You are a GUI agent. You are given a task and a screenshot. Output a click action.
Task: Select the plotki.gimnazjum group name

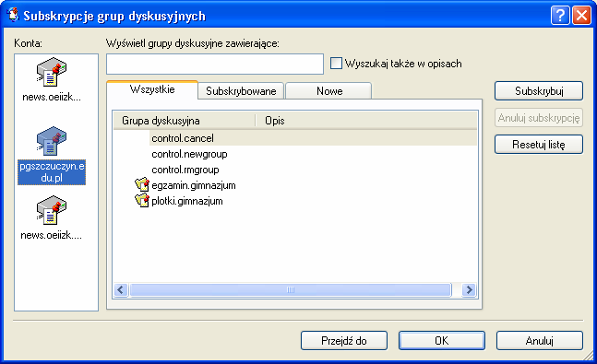point(187,201)
